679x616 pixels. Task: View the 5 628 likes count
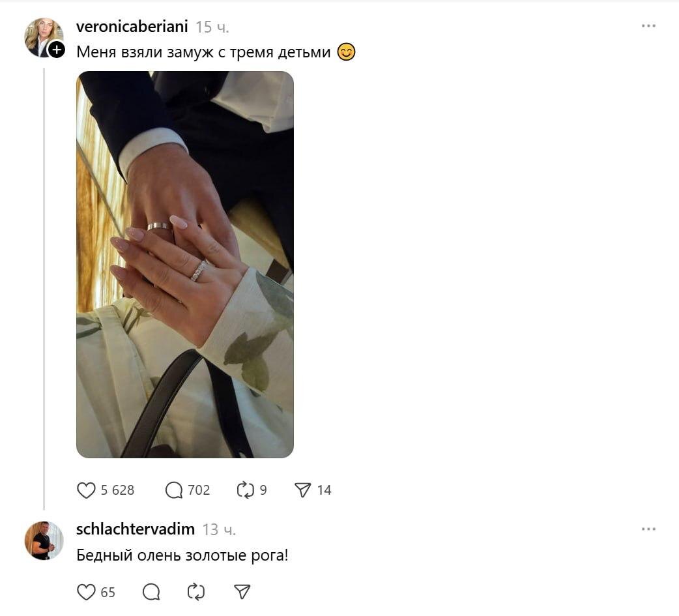[117, 490]
